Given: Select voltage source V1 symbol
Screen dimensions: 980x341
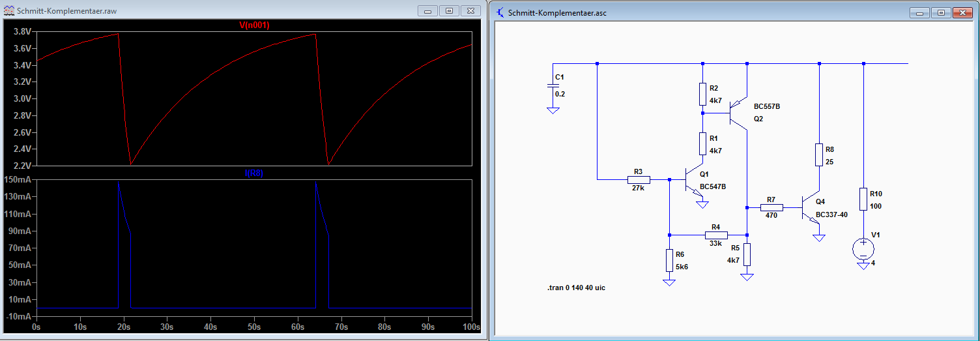Looking at the screenshot, I should tap(863, 248).
